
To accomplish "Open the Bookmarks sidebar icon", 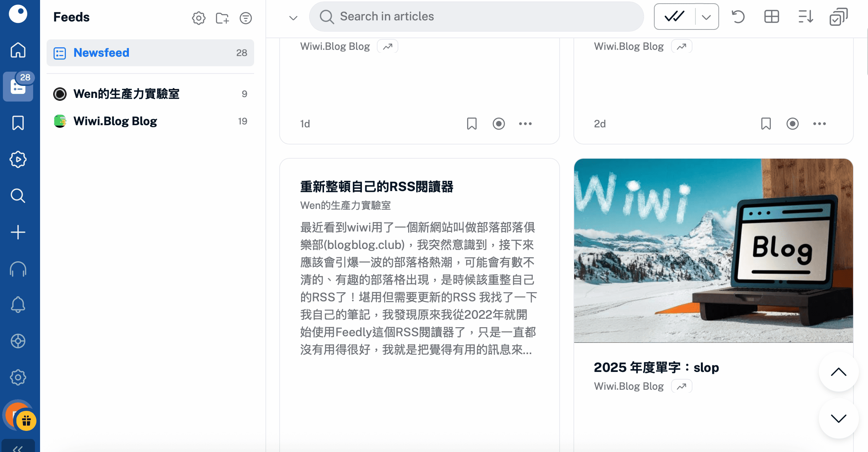I will point(18,123).
